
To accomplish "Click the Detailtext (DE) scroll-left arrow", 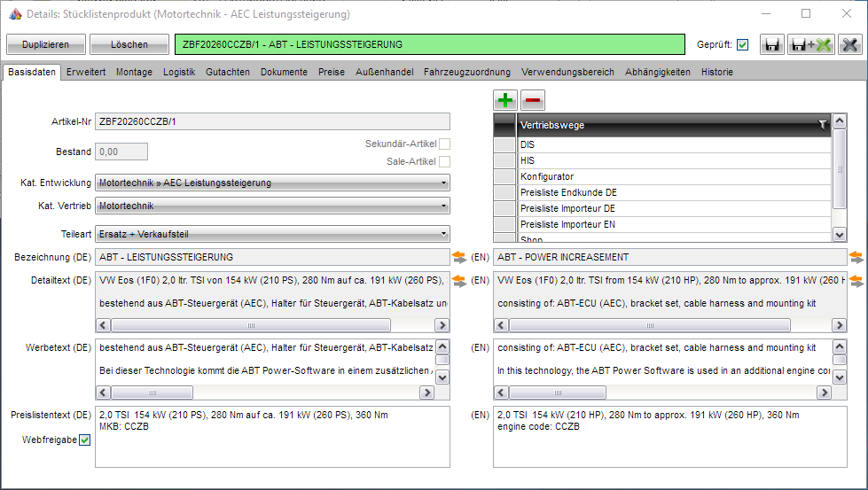I will pyautogui.click(x=104, y=324).
